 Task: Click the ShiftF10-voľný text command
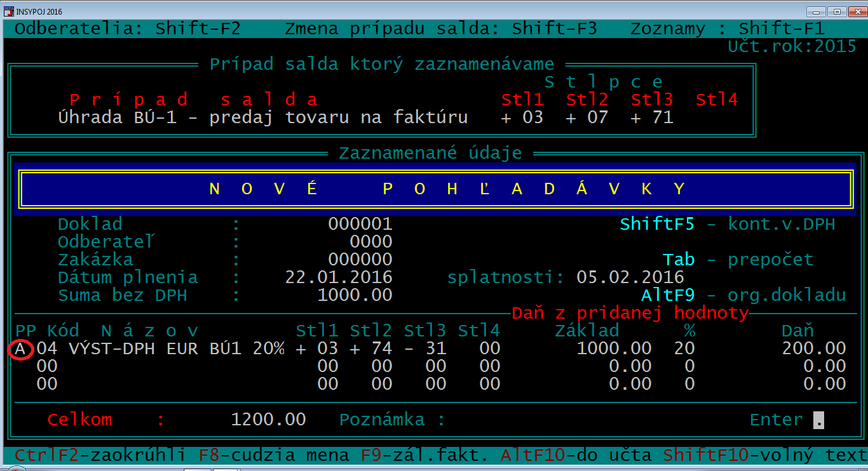coord(765,455)
